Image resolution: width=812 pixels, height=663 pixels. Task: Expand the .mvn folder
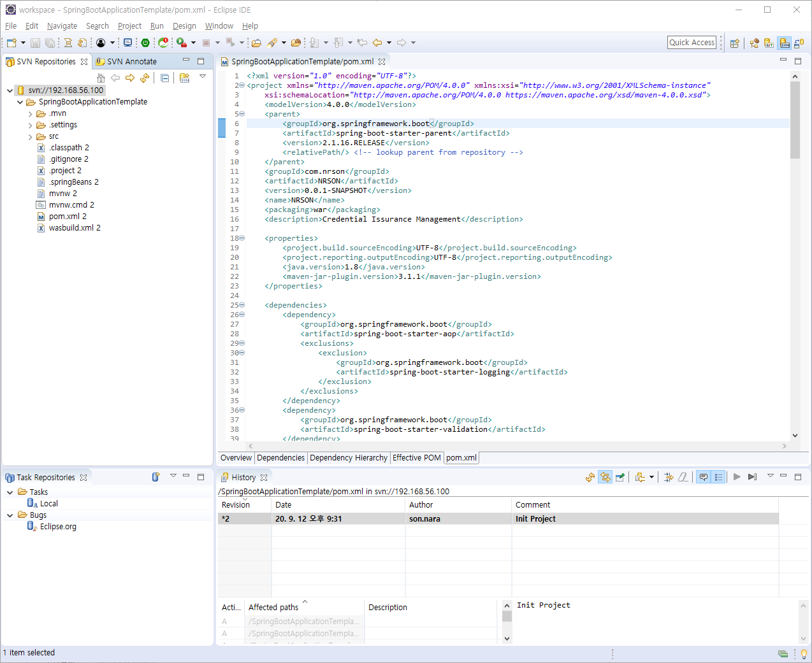30,113
